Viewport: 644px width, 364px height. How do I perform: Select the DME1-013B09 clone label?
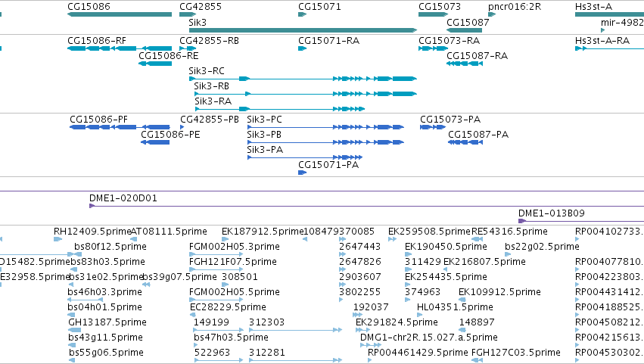tap(552, 213)
